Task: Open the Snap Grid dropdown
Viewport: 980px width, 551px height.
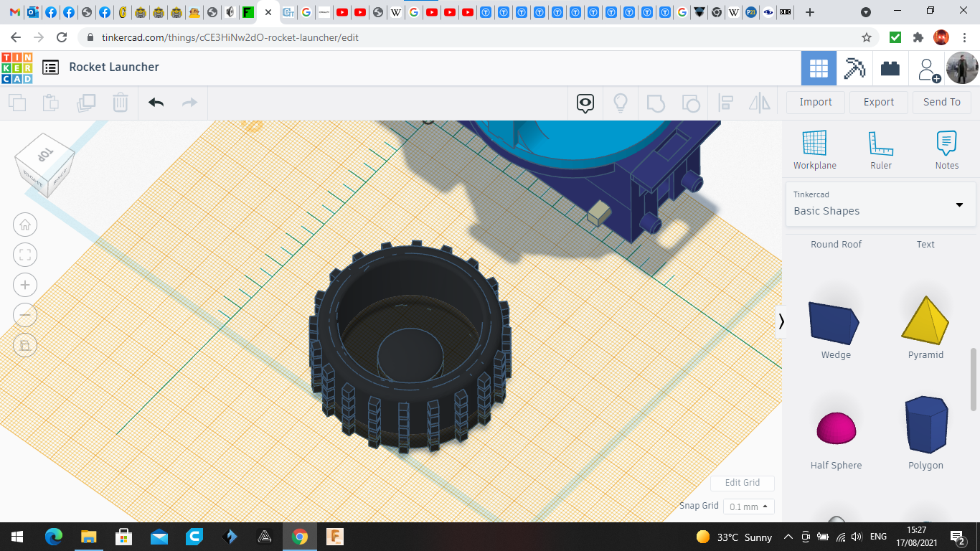Action: (748, 507)
